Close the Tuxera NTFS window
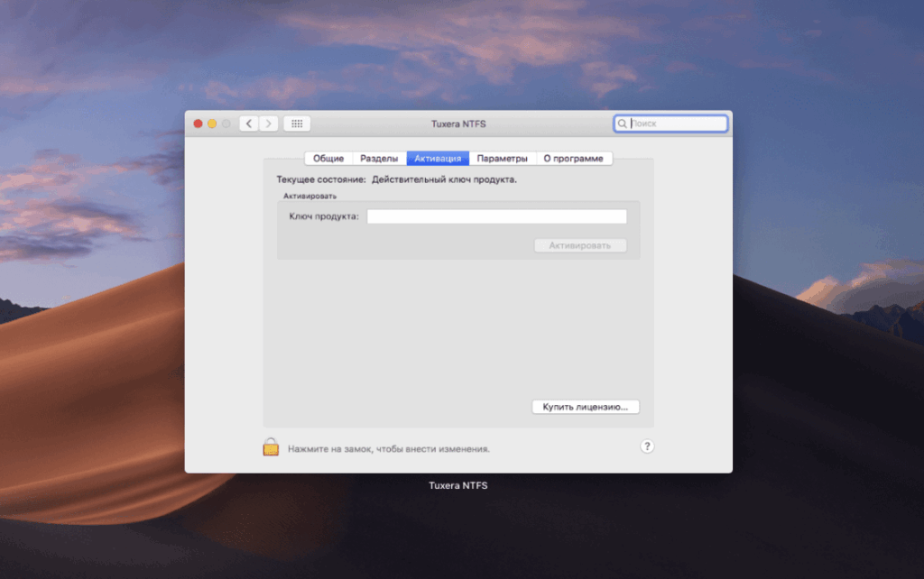Image resolution: width=924 pixels, height=579 pixels. pos(198,124)
